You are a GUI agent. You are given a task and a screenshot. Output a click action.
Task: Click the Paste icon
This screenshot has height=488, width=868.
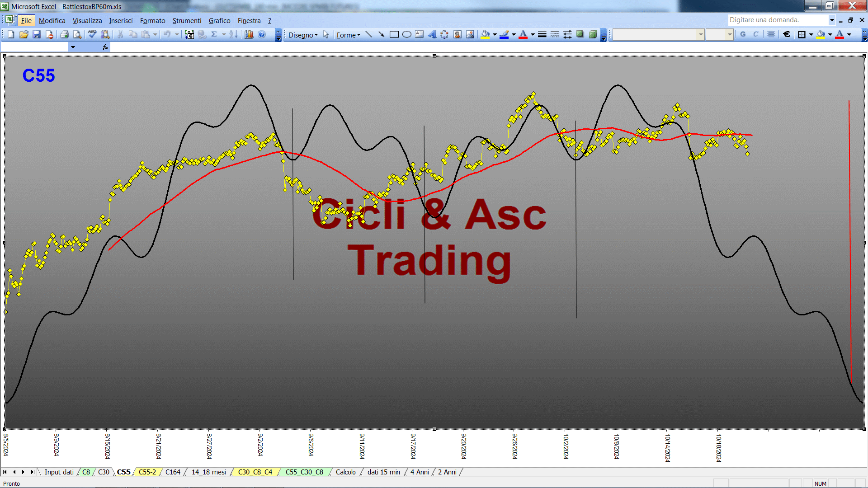(x=146, y=34)
